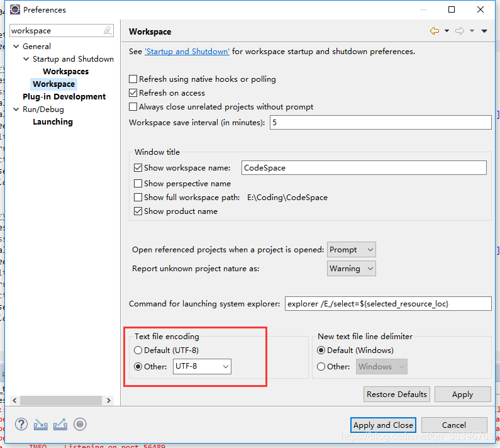Screen dimensions: 500x448
Task: Select Launching under Run/Debug
Action: click(x=53, y=122)
